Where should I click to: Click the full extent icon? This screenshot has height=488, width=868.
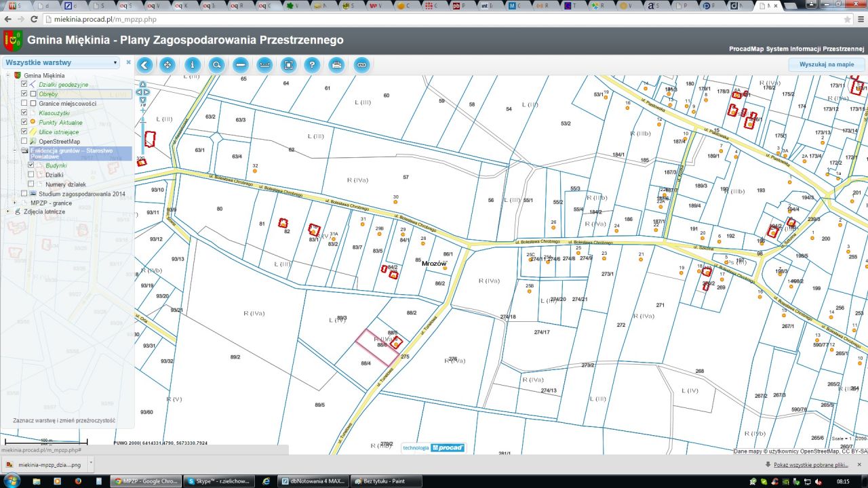point(288,65)
